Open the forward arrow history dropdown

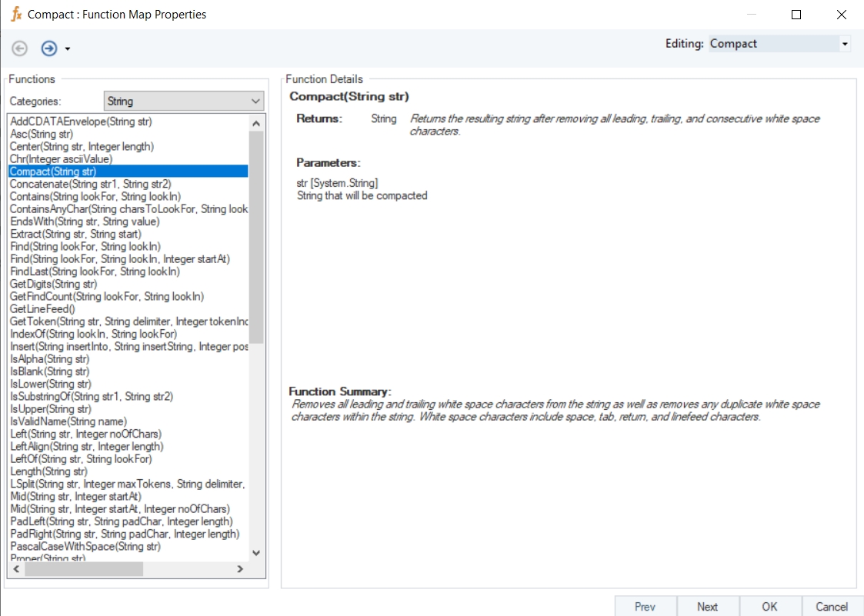coord(68,49)
